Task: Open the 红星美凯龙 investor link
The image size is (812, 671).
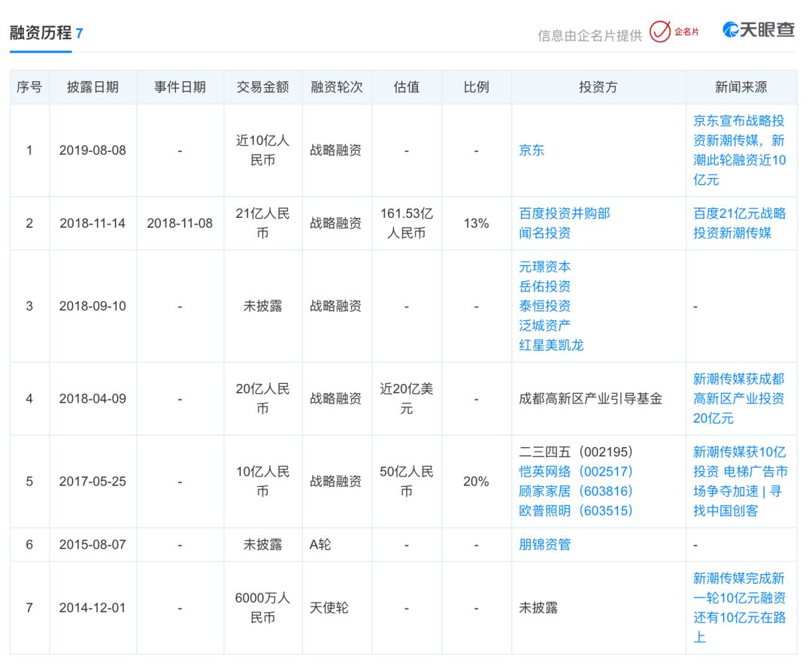Action: [x=552, y=345]
